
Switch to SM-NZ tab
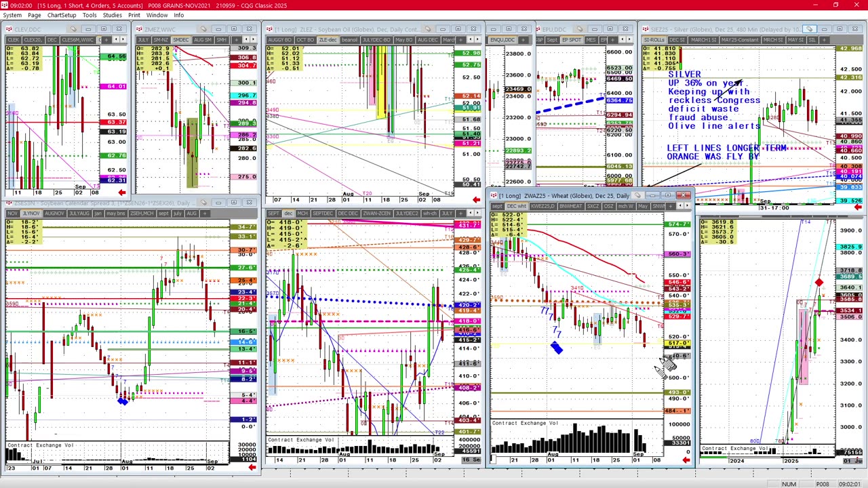[161, 40]
